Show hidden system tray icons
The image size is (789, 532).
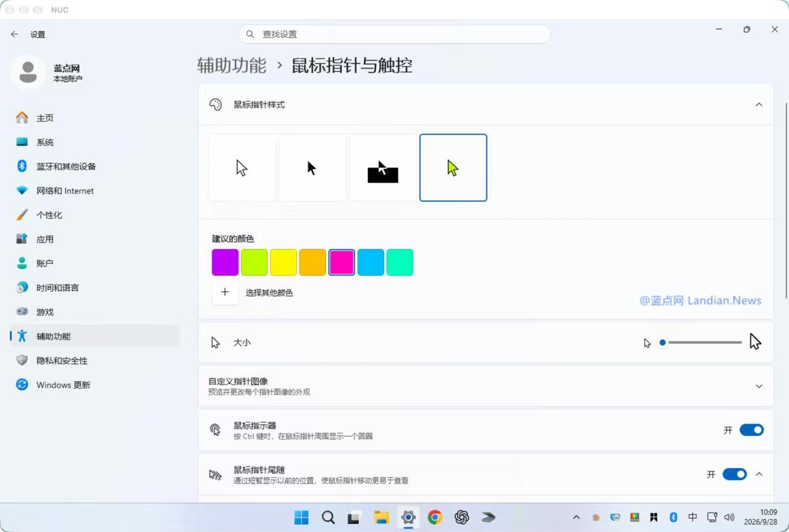[x=576, y=517]
